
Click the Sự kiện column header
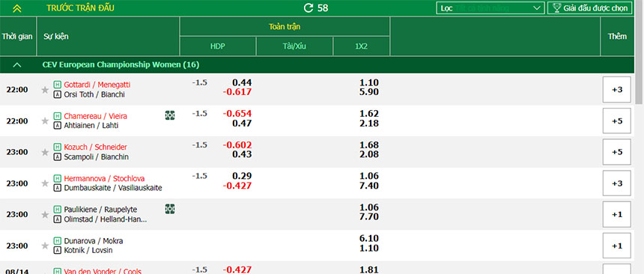pyautogui.click(x=108, y=36)
